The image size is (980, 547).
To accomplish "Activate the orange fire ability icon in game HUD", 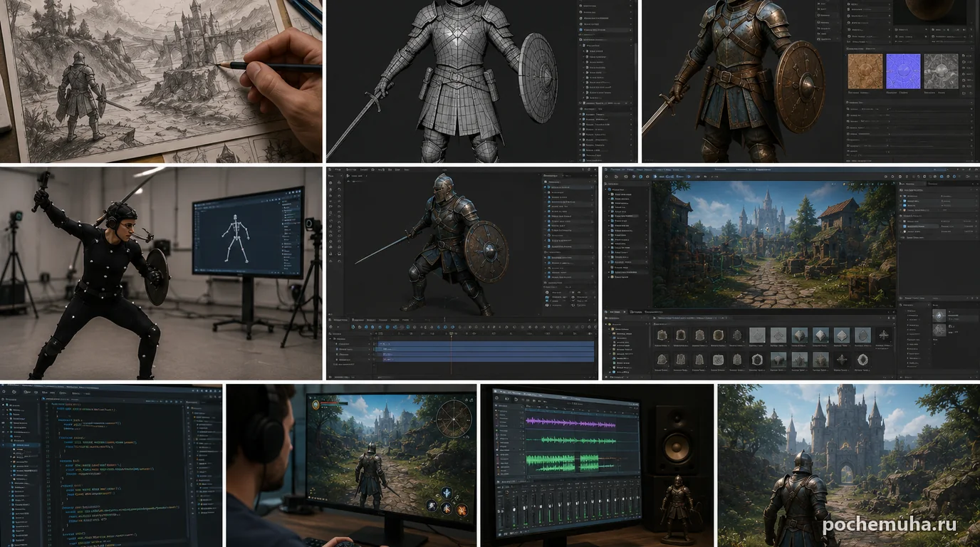I will tap(461, 509).
